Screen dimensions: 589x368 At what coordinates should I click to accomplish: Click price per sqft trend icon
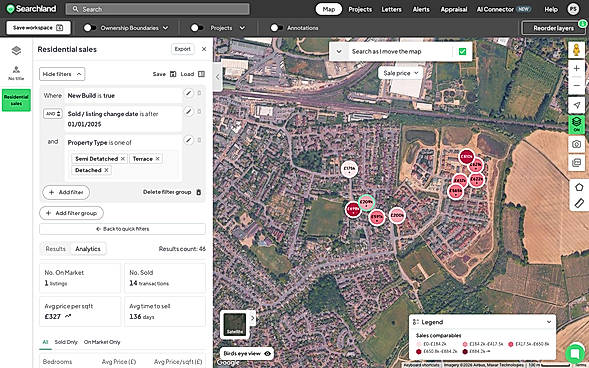[x=68, y=317]
